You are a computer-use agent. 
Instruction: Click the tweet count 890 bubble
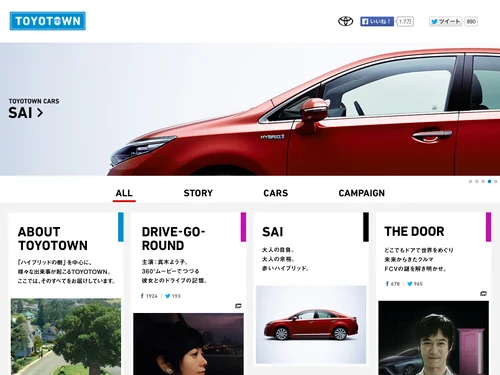click(x=471, y=21)
